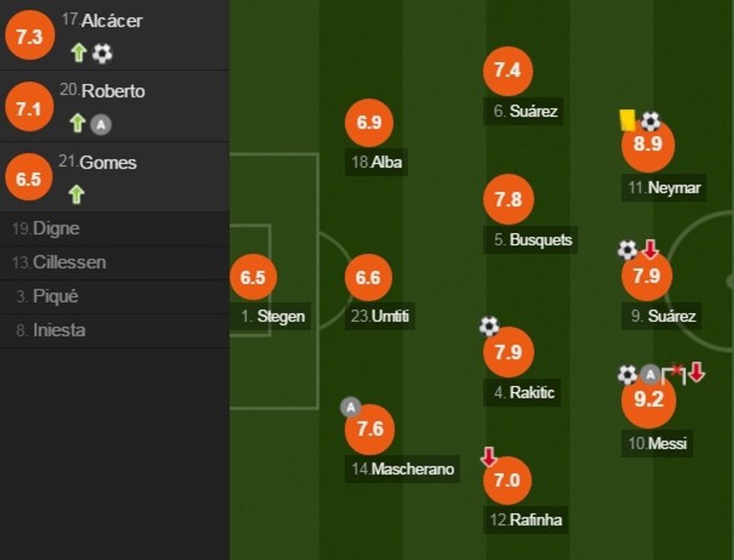Open the 18. Alba player name
The height and width of the screenshot is (560, 734).
pyautogui.click(x=379, y=162)
